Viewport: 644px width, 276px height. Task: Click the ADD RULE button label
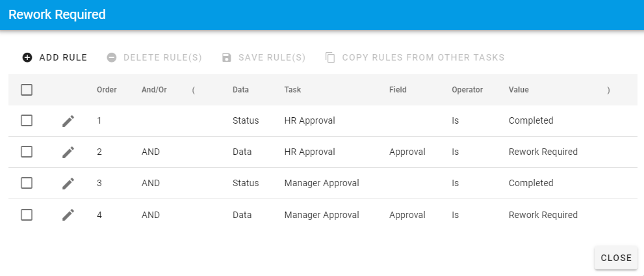tap(63, 57)
